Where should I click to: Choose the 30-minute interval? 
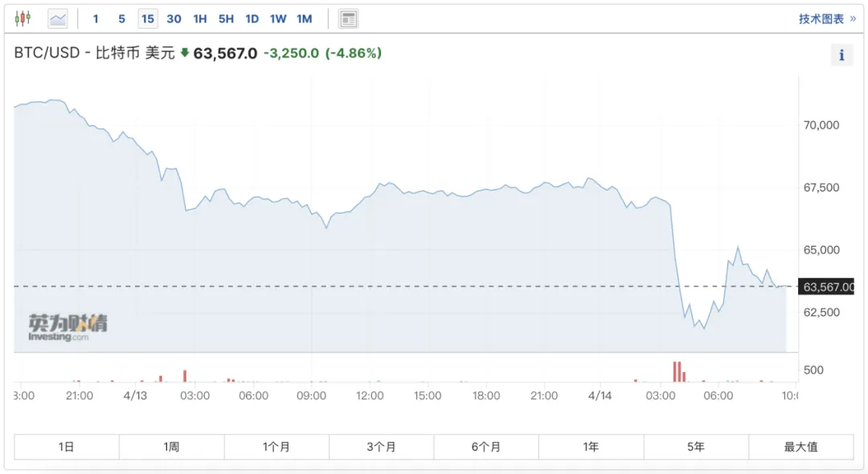(174, 18)
